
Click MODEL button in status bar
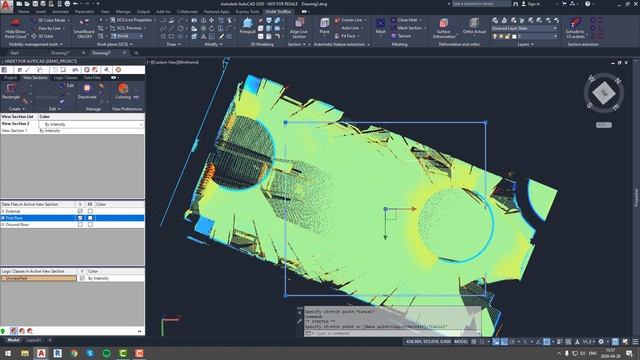pyautogui.click(x=461, y=342)
